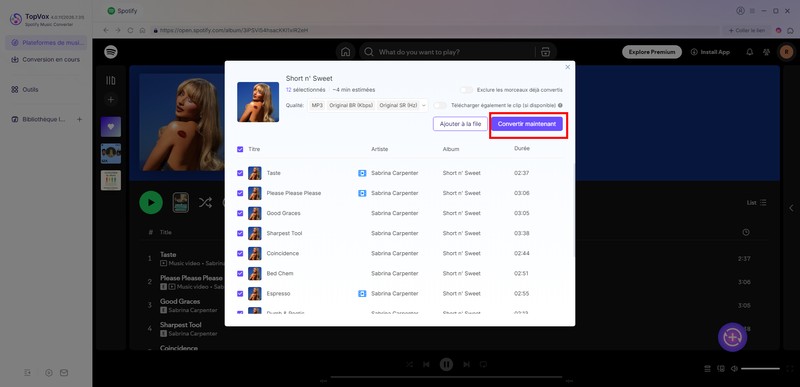Click the Spotify Home button
The width and height of the screenshot is (800, 387).
[345, 52]
